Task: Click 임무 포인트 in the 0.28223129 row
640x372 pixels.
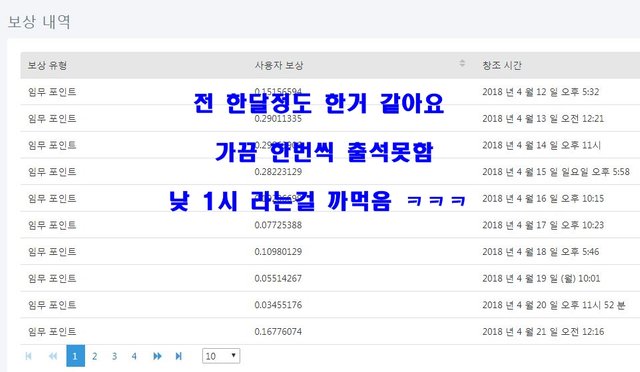Action: coord(52,172)
